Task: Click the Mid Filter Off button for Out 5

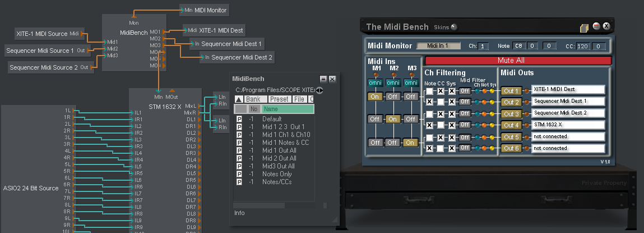Action: (x=465, y=136)
